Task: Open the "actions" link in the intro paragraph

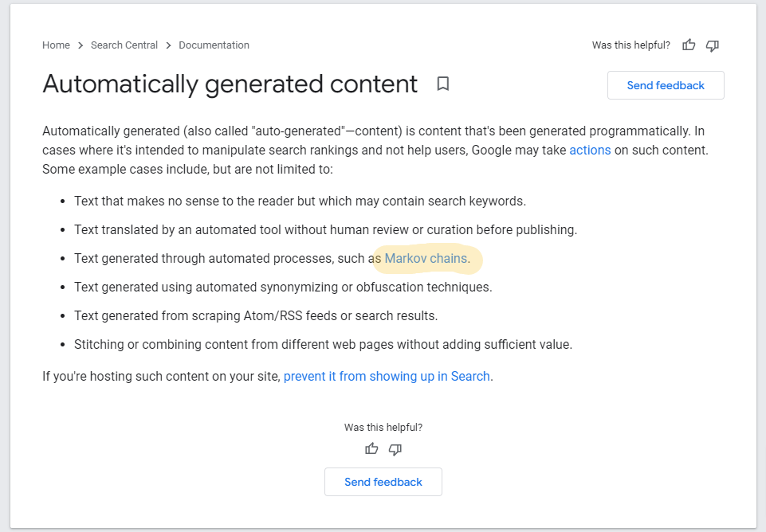Action: point(590,150)
